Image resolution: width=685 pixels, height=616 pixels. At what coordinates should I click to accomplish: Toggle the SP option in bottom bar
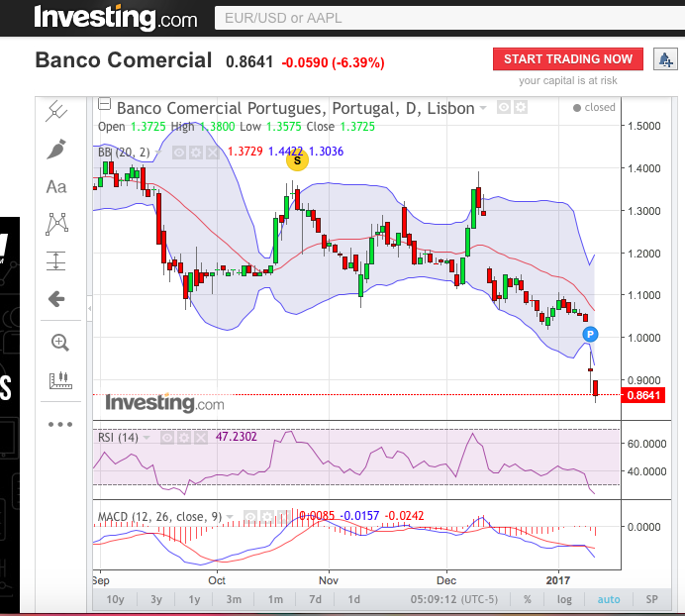point(651,599)
